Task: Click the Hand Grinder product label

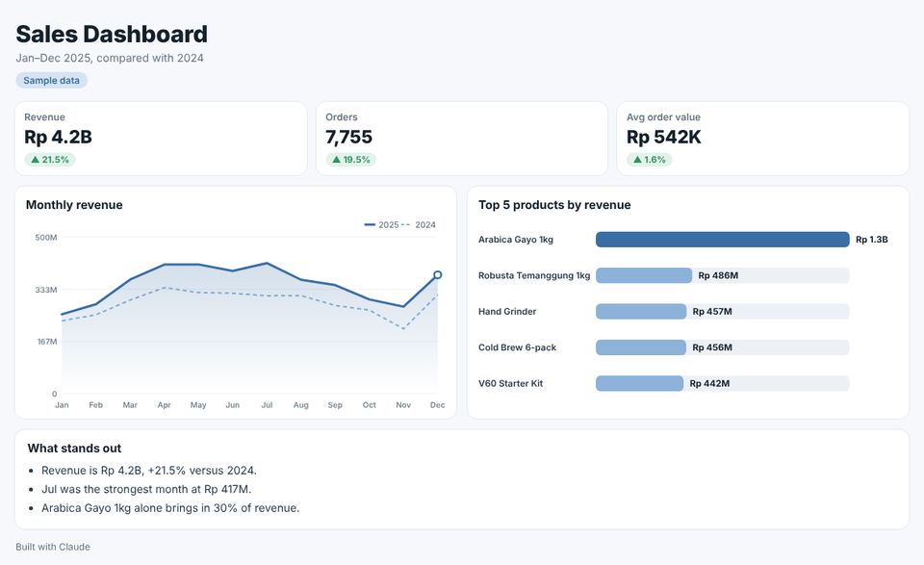Action: pyautogui.click(x=507, y=312)
